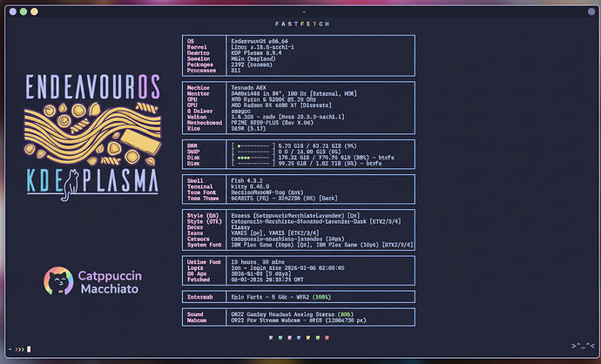Viewport: 601px width, 364px height.
Task: Click the disk usage bar beside 170.32
Action: (253, 158)
